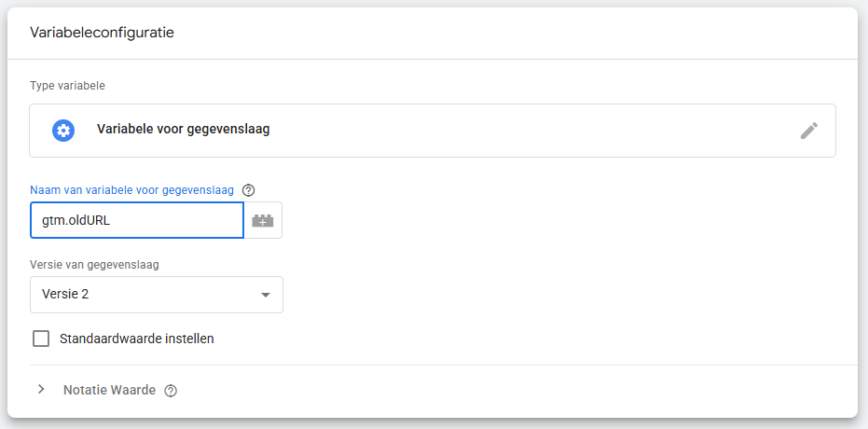Expand Notatie Waarde with the chevron
Viewport: 868px width, 429px height.
41,390
